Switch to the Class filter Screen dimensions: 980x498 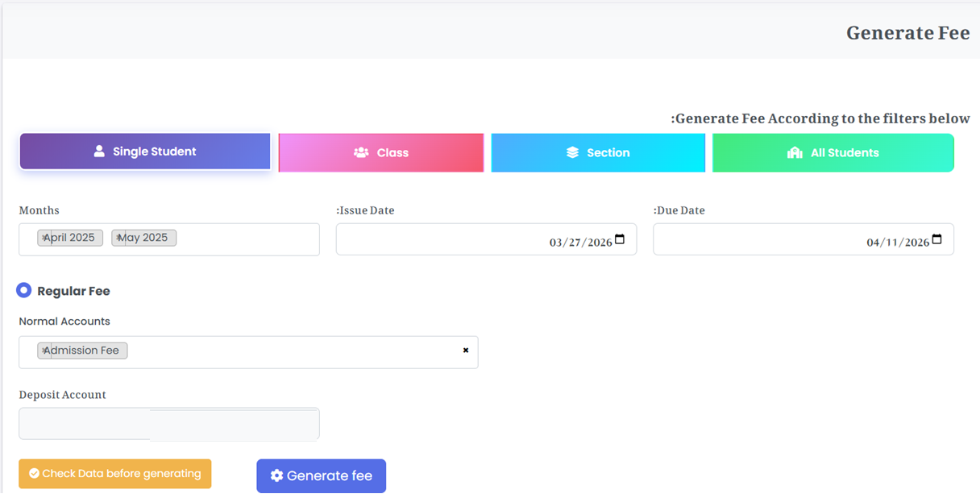[380, 152]
